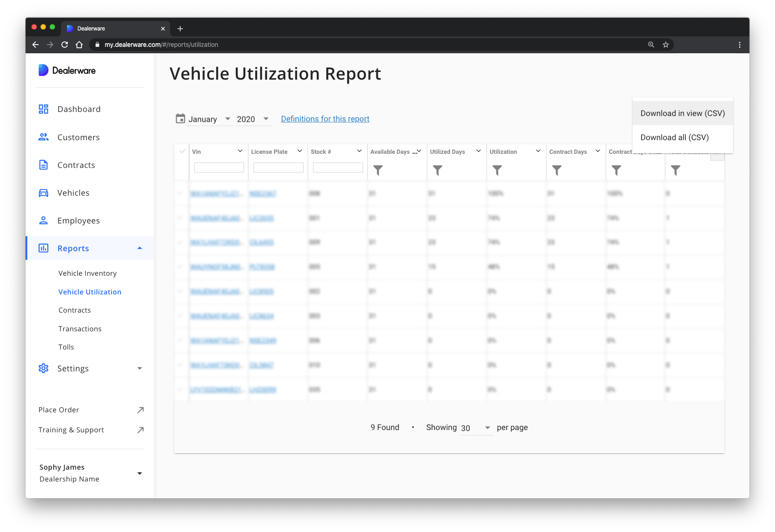This screenshot has height=532, width=775.
Task: Open Definitions for this report
Action: [325, 118]
